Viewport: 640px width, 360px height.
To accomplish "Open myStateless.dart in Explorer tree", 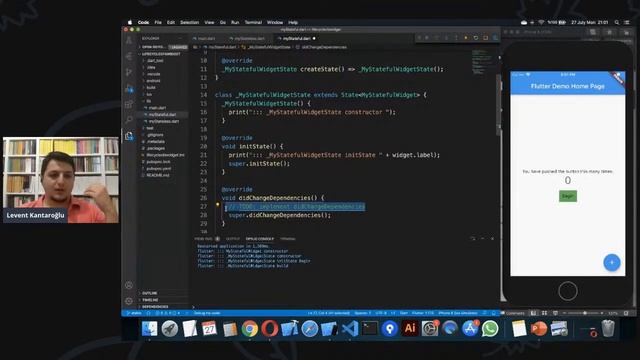I will click(x=164, y=121).
